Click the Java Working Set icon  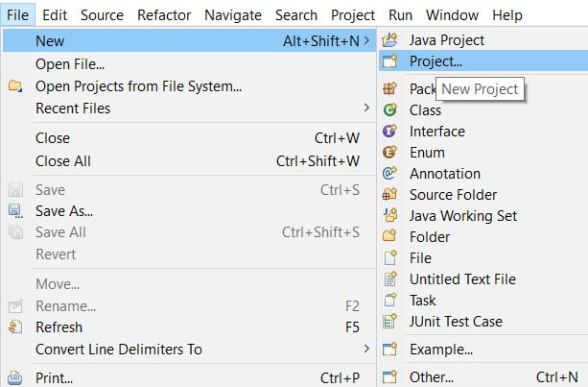389,215
